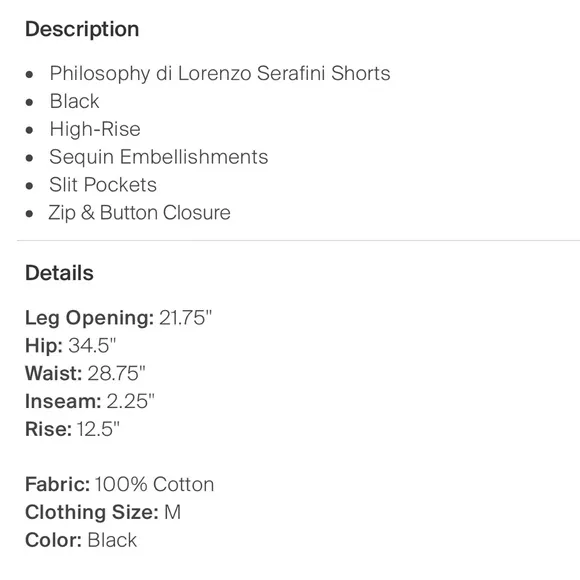Click the 21.75" leg opening value
Viewport: 580px width, 580px height.
(185, 318)
